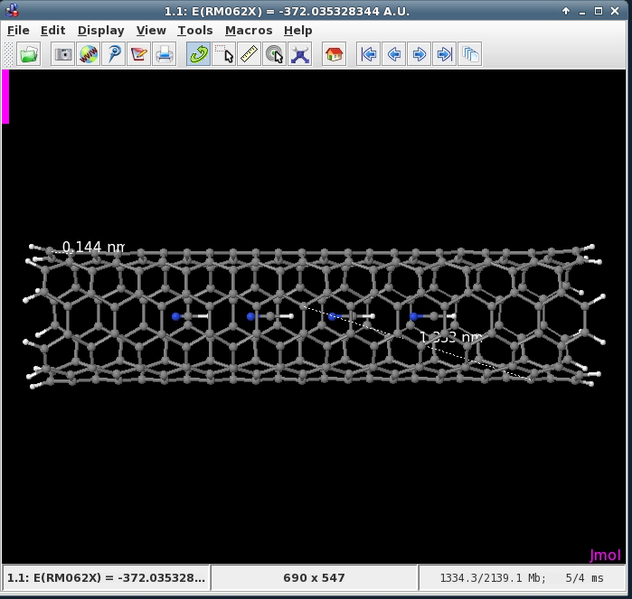Advance to the next frame arrow
This screenshot has height=599, width=632.
[x=419, y=54]
